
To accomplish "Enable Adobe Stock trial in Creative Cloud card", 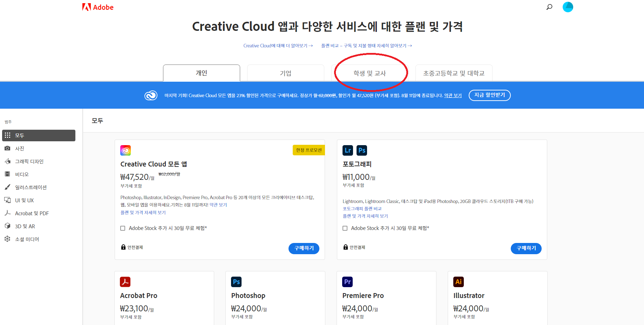I will [123, 228].
